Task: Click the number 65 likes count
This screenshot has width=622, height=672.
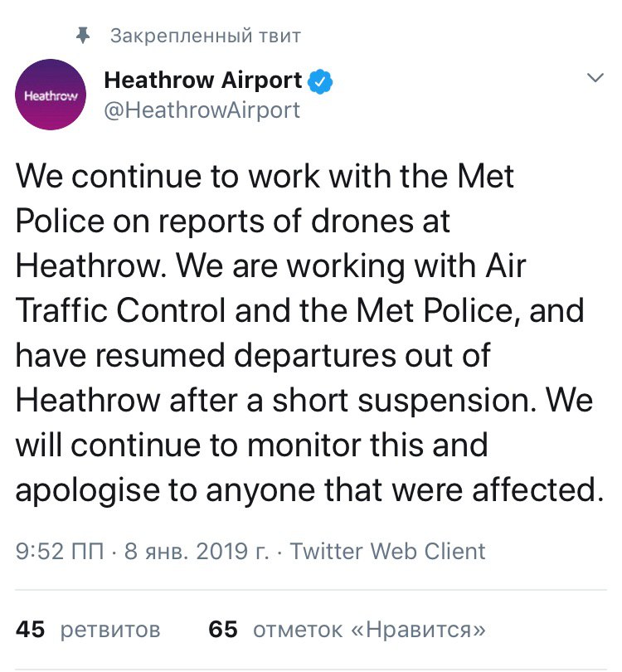Action: (223, 629)
